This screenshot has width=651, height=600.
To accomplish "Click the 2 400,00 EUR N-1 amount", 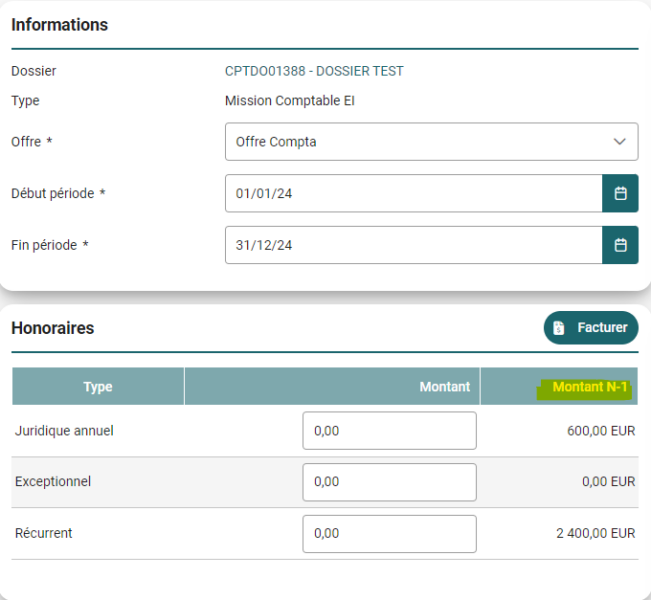I will click(x=596, y=533).
